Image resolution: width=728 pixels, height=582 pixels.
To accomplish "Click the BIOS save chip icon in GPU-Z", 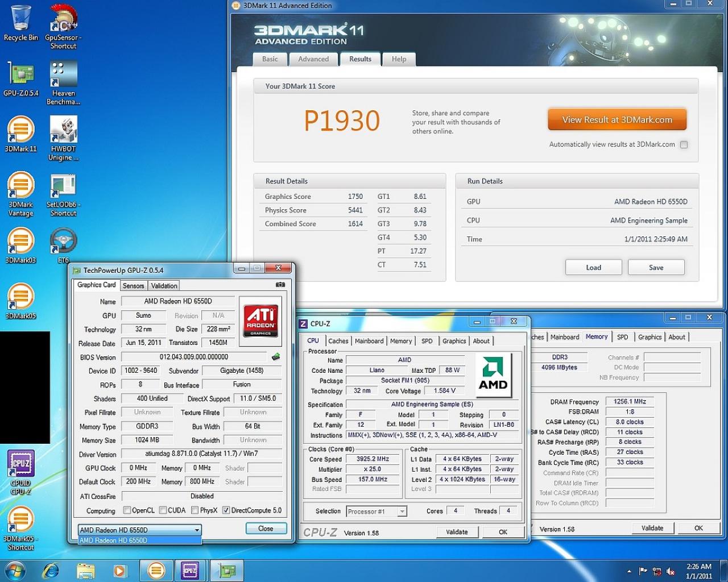I will (276, 357).
